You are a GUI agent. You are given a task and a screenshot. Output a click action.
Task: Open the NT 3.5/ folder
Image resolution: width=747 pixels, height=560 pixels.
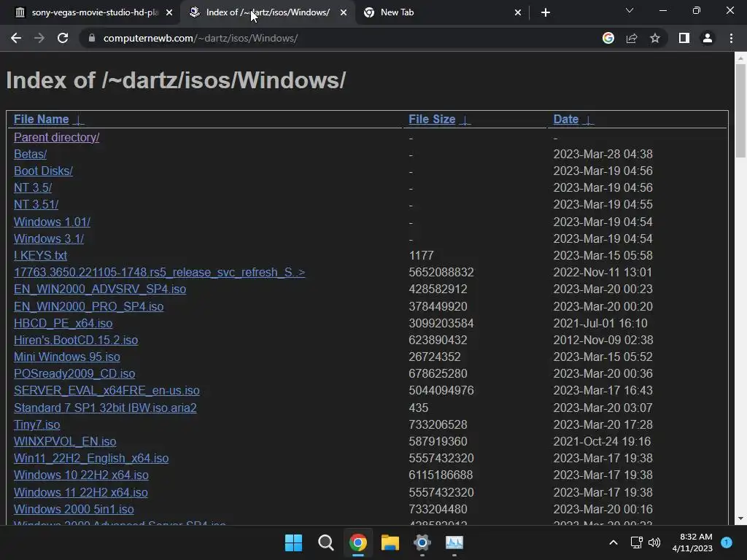click(33, 187)
